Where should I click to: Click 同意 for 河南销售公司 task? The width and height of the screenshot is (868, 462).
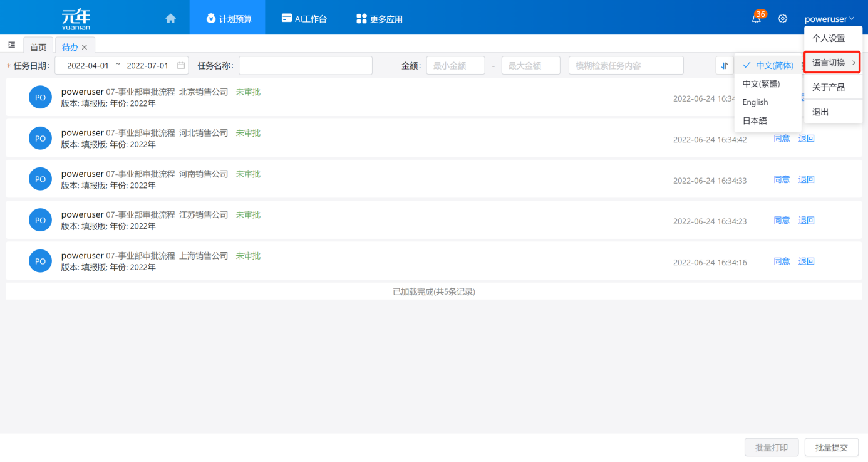click(782, 179)
